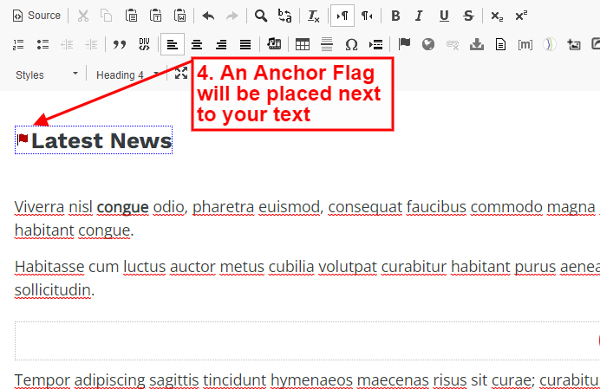Click the red anchor flag in heading
This screenshot has width=600, height=389.
coord(23,139)
